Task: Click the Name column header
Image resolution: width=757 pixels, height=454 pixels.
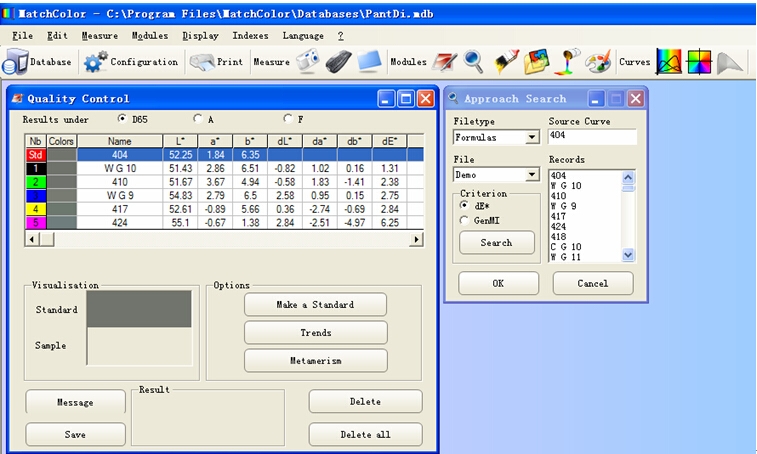Action: click(120, 142)
